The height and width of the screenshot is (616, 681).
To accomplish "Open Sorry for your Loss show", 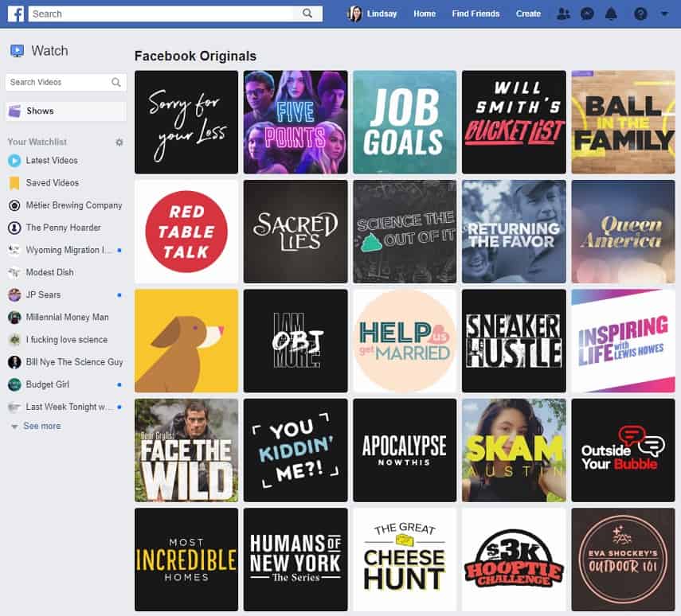I will click(x=186, y=122).
